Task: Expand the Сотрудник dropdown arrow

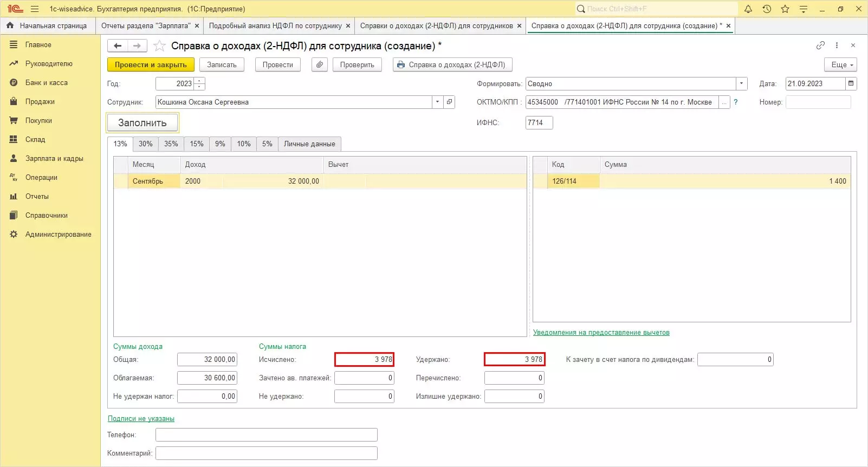Action: click(437, 102)
